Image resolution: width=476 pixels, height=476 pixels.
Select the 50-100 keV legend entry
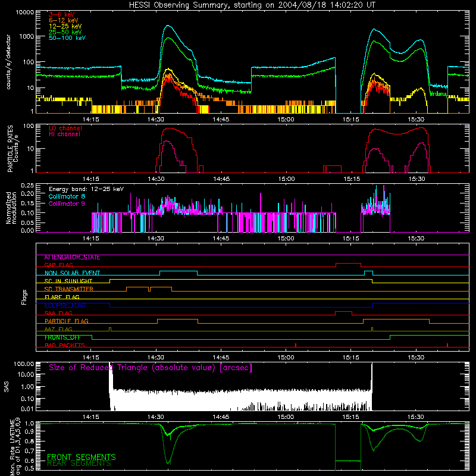click(67, 38)
